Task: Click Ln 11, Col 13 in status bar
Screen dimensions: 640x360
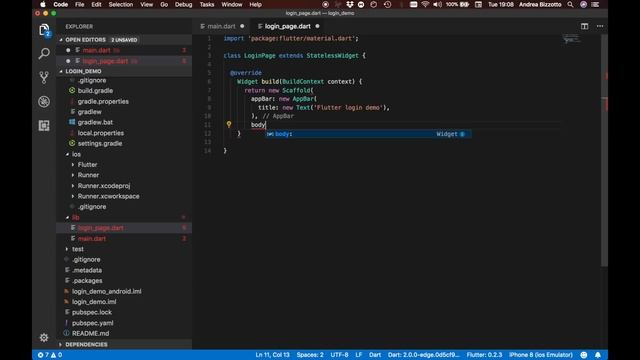Action: (x=272, y=355)
